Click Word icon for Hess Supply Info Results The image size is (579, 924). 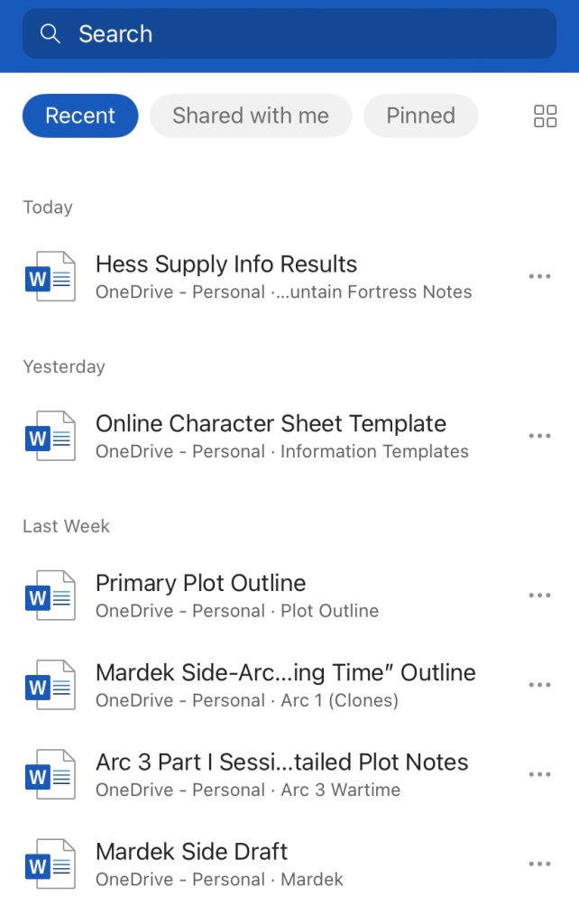(x=50, y=277)
